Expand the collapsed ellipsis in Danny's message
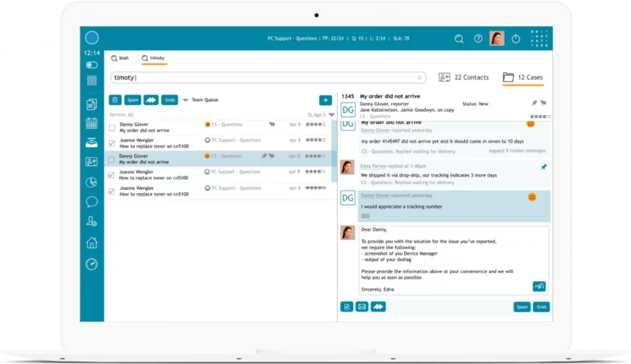 click(x=366, y=216)
